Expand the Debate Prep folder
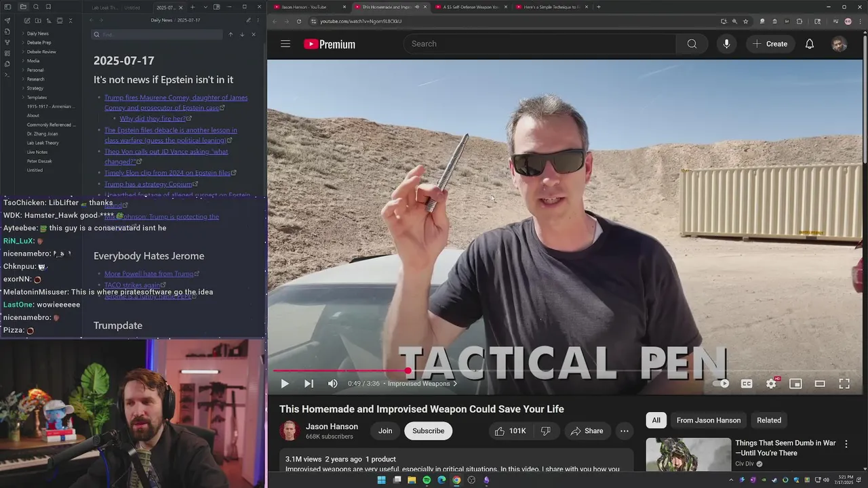This screenshot has width=868, height=488. 39,43
